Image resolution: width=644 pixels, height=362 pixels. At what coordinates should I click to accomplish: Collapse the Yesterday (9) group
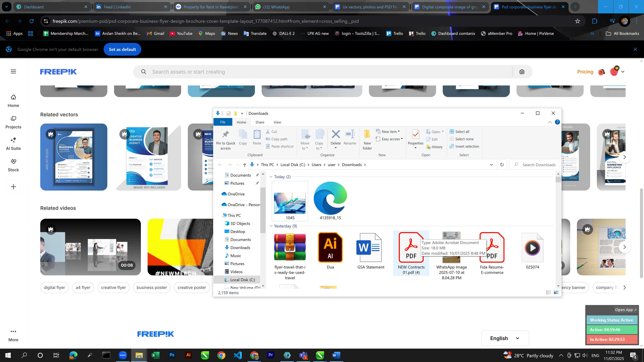click(271, 226)
